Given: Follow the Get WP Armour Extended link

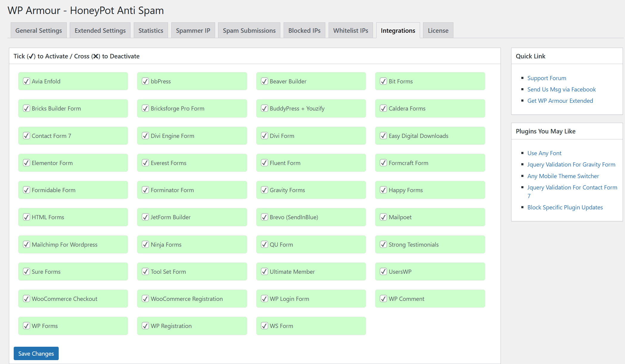Looking at the screenshot, I should tap(560, 101).
